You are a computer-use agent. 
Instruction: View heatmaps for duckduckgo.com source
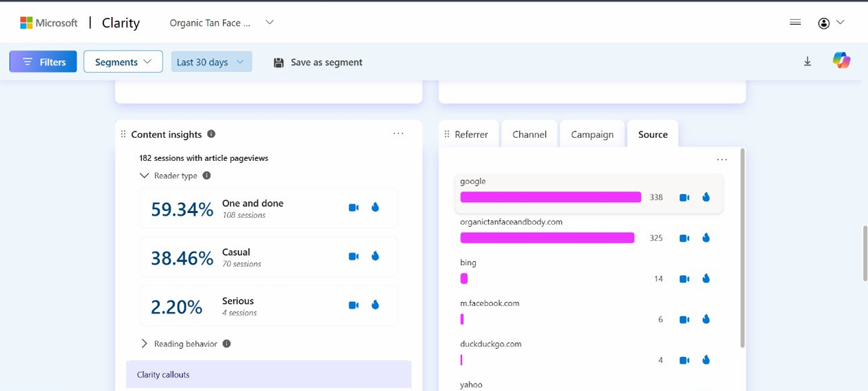pyautogui.click(x=706, y=360)
